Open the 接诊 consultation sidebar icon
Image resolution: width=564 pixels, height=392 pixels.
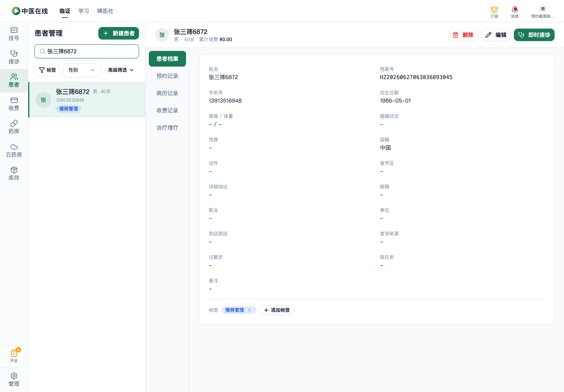point(14,57)
